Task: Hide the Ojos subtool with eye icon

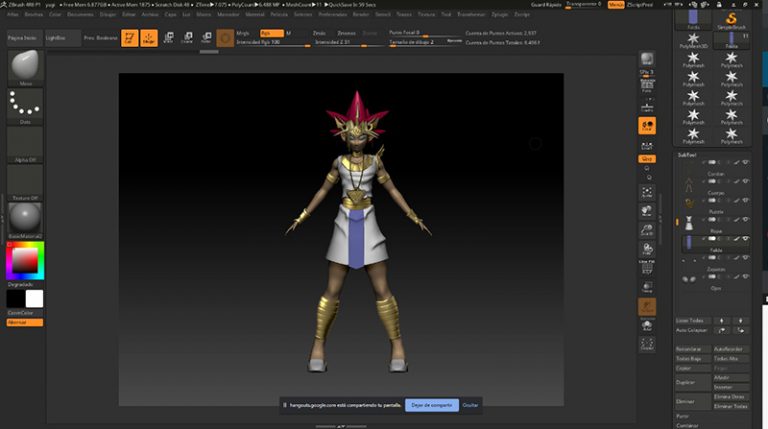Action: [745, 277]
